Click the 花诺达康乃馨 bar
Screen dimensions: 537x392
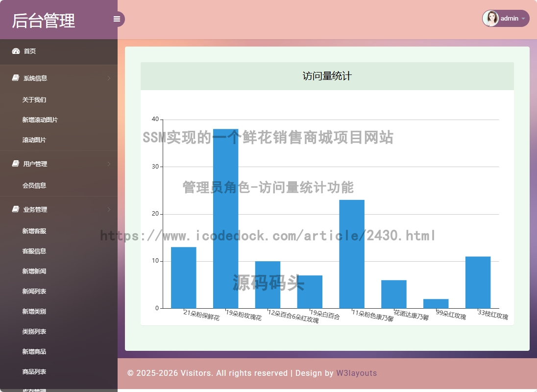point(394,294)
